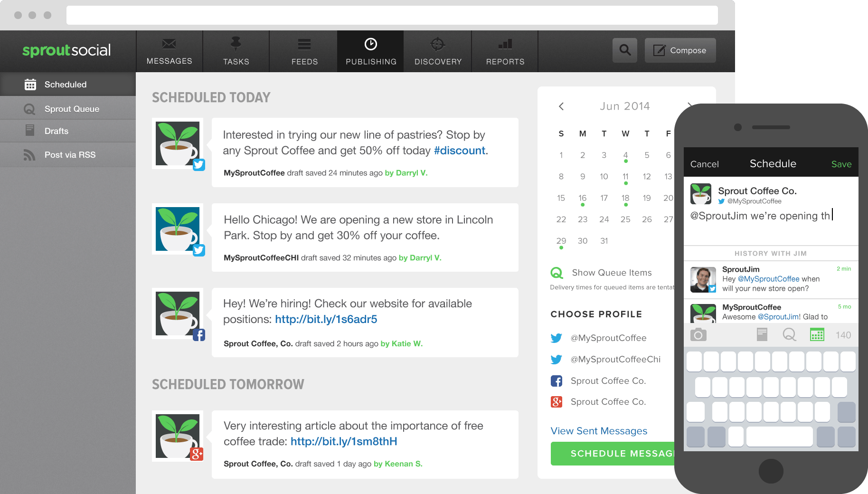Screen dimensions: 868x494
Task: Open Tasks via the pushpin icon
Action: click(236, 44)
